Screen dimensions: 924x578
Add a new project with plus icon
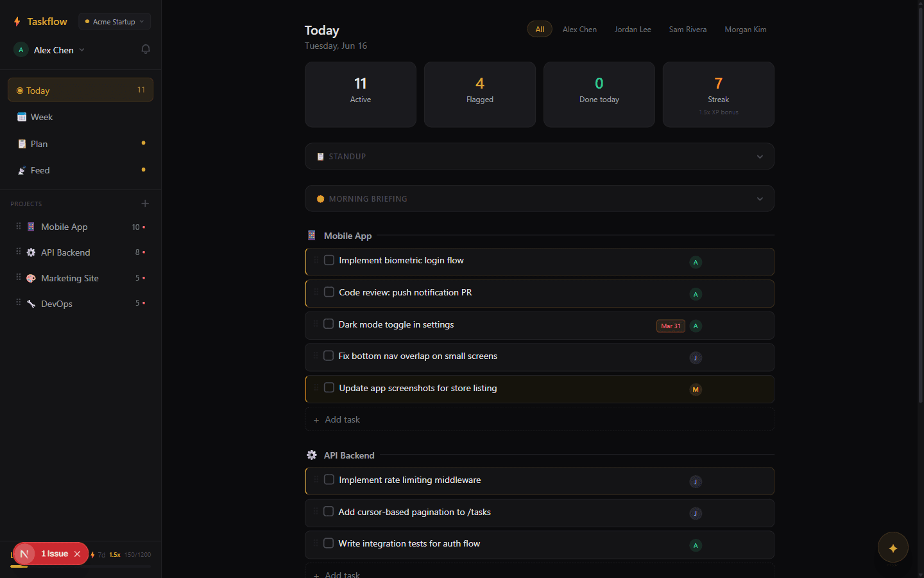coord(145,204)
